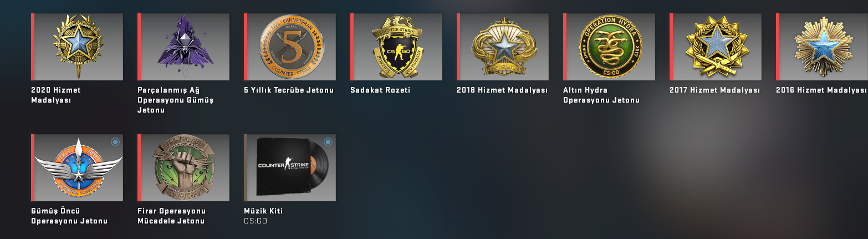Screen dimensions: 868x239
Task: Click the "Firar Operasyonu Mücadele Jetonu" label
Action: (x=172, y=216)
